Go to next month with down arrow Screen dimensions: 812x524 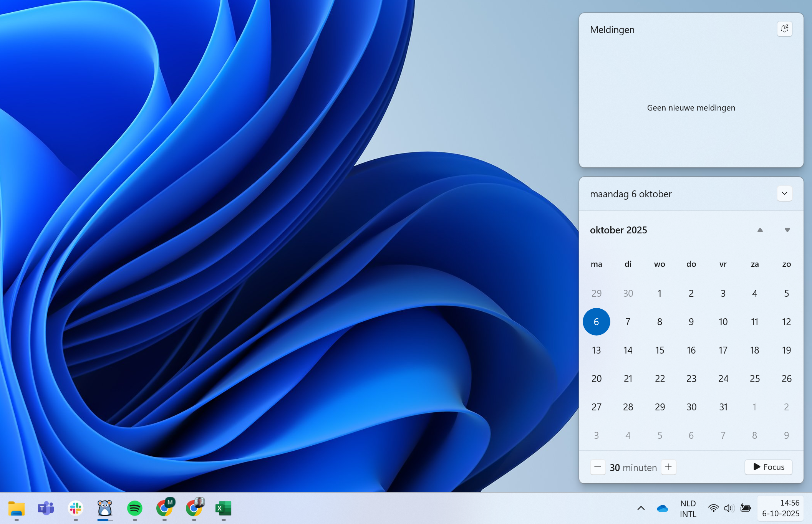787,230
